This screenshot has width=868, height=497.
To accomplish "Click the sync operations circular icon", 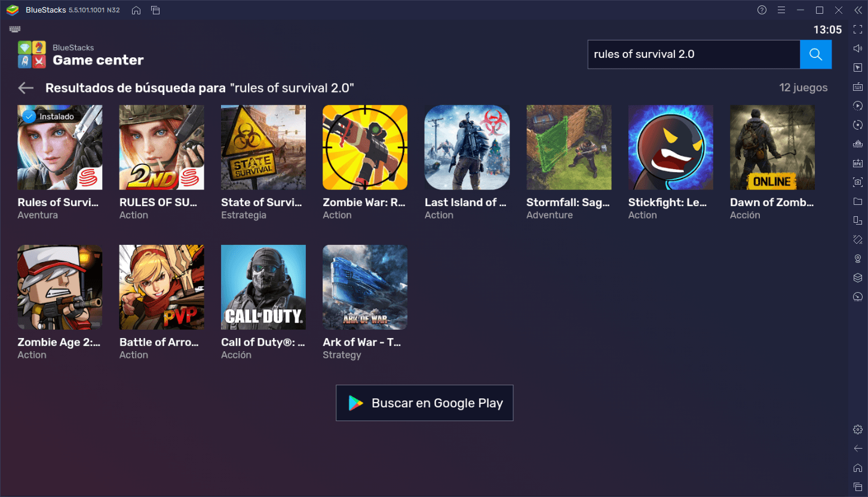I will pyautogui.click(x=858, y=125).
